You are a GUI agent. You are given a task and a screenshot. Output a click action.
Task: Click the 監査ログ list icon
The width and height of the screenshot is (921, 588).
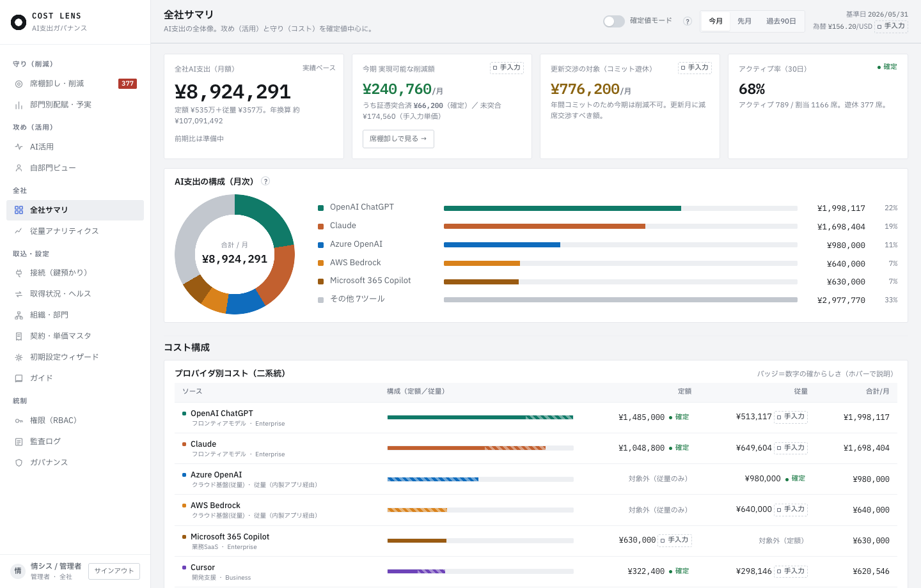(19, 442)
